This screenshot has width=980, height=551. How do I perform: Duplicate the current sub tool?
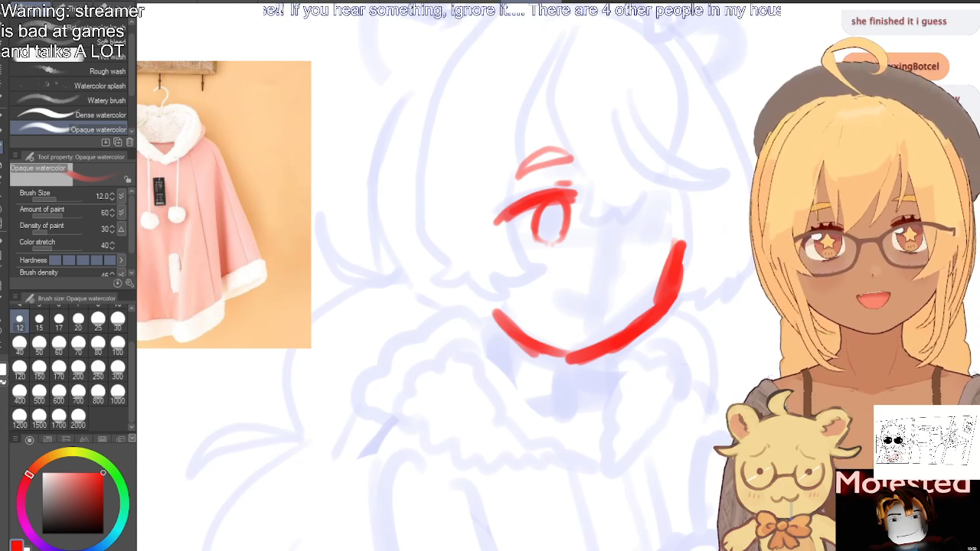click(x=118, y=142)
